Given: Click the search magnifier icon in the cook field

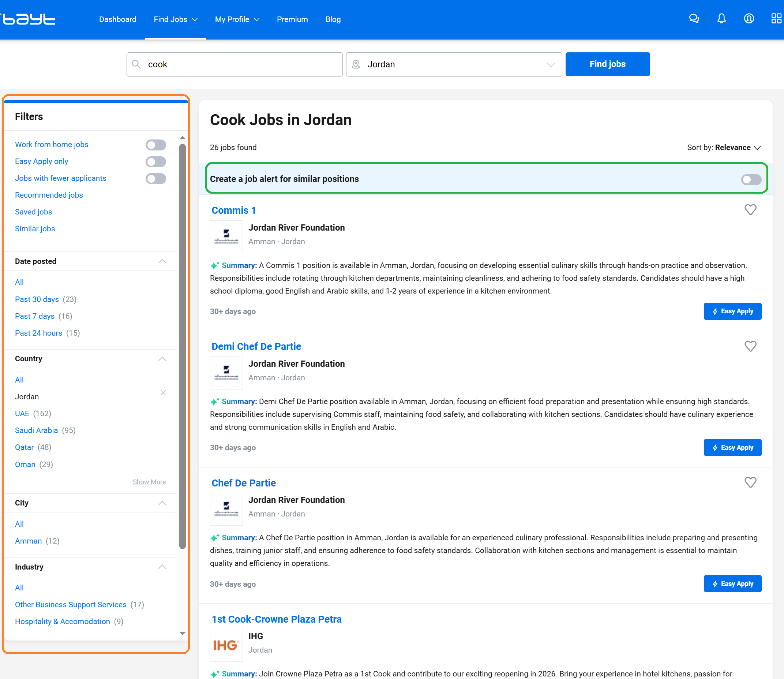Looking at the screenshot, I should (136, 64).
